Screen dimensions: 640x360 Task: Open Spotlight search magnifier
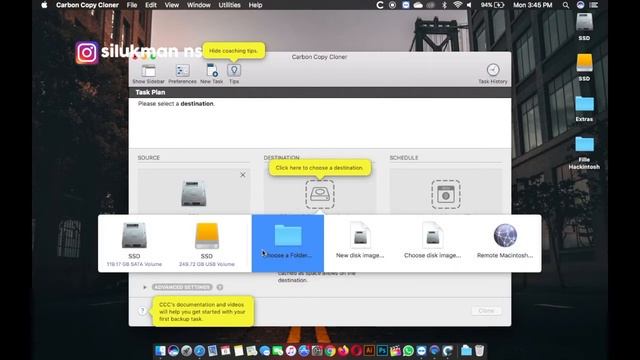pos(566,5)
